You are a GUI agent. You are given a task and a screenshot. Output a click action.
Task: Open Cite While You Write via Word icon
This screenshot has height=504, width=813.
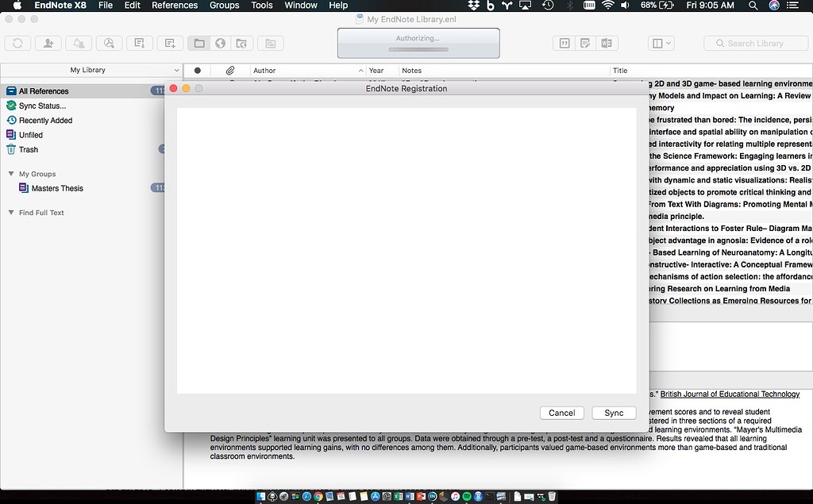point(607,44)
